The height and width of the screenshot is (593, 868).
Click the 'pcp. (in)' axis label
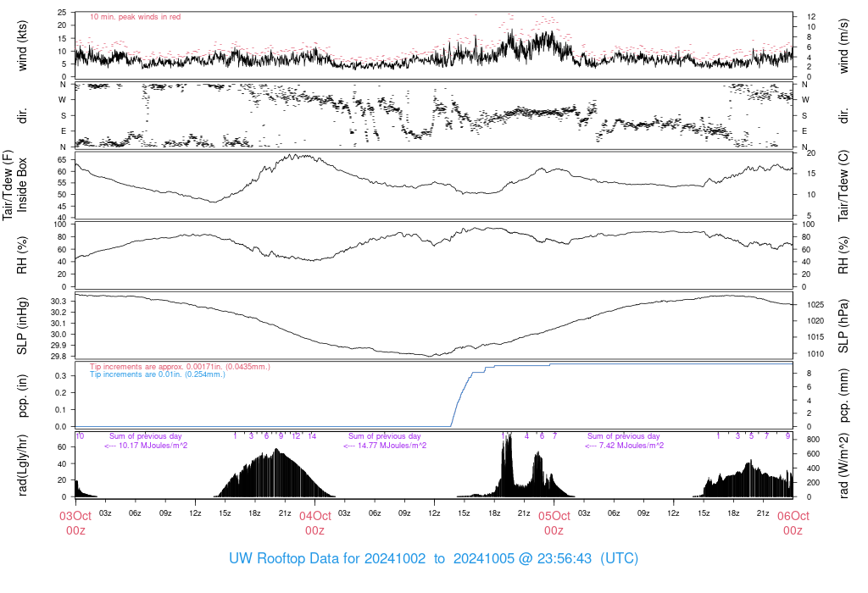click(22, 396)
